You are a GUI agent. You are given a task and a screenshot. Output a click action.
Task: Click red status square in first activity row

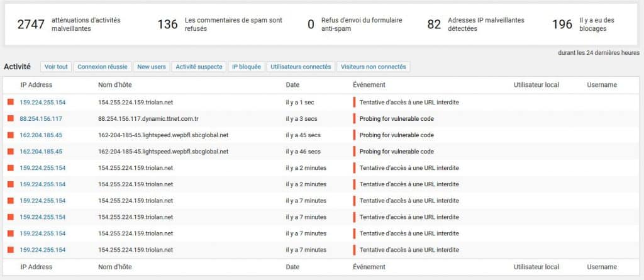[11, 102]
